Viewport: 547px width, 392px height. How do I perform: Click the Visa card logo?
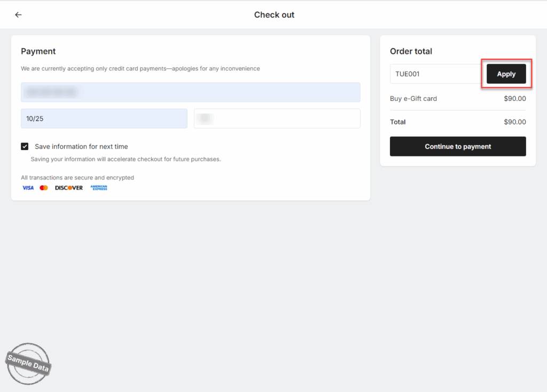pos(28,188)
